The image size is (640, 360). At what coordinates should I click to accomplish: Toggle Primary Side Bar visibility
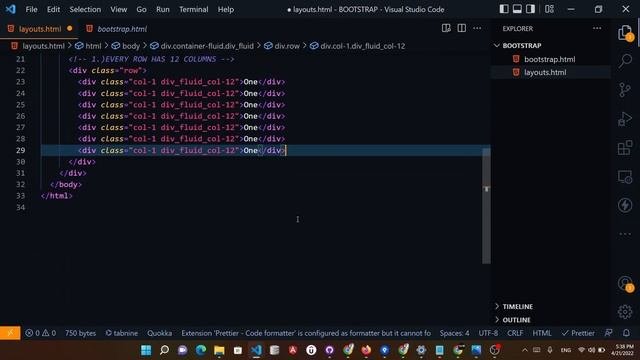pyautogui.click(x=504, y=9)
